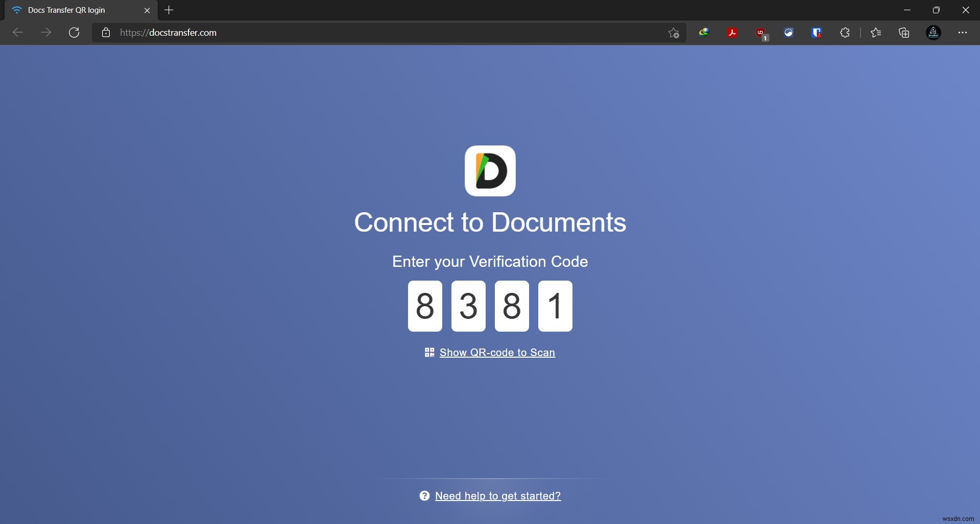Screen dimensions: 980x524
Task: Open the browser profile avatar menu
Action: point(934,33)
